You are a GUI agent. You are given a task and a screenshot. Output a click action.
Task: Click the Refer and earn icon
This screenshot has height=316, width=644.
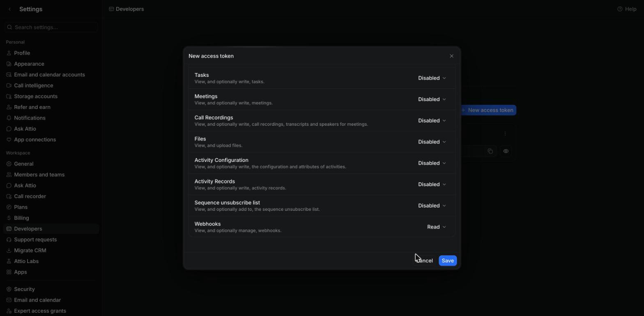coord(9,107)
